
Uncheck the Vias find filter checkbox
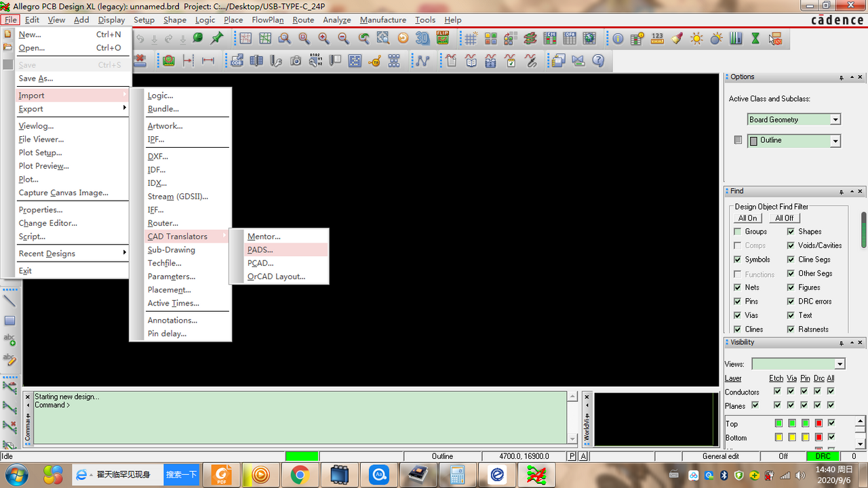738,315
